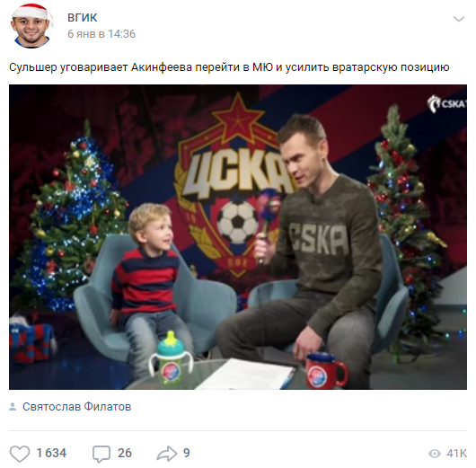This screenshot has height=468, width=476.
Task: Open the attached ЦСКА studio photo
Action: tap(238, 237)
